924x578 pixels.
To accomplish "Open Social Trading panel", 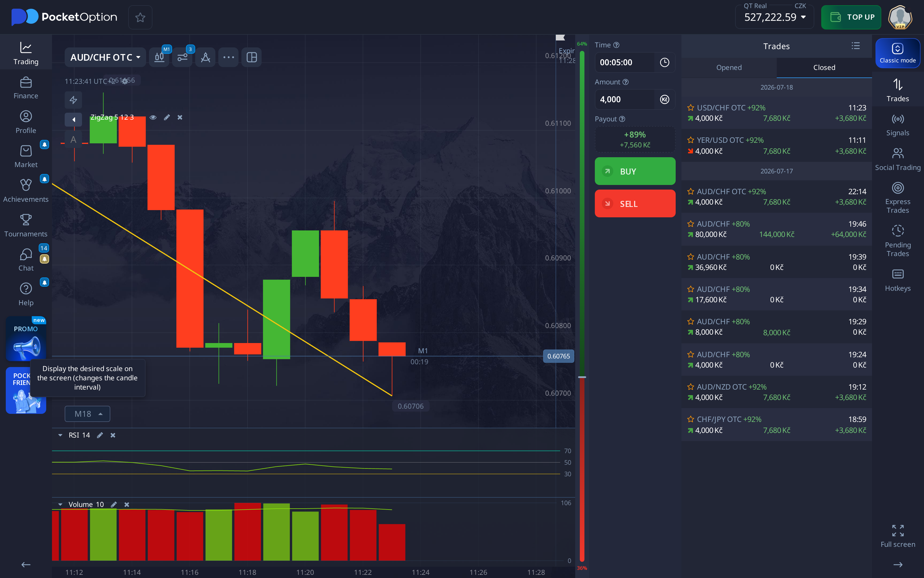I will [x=898, y=160].
